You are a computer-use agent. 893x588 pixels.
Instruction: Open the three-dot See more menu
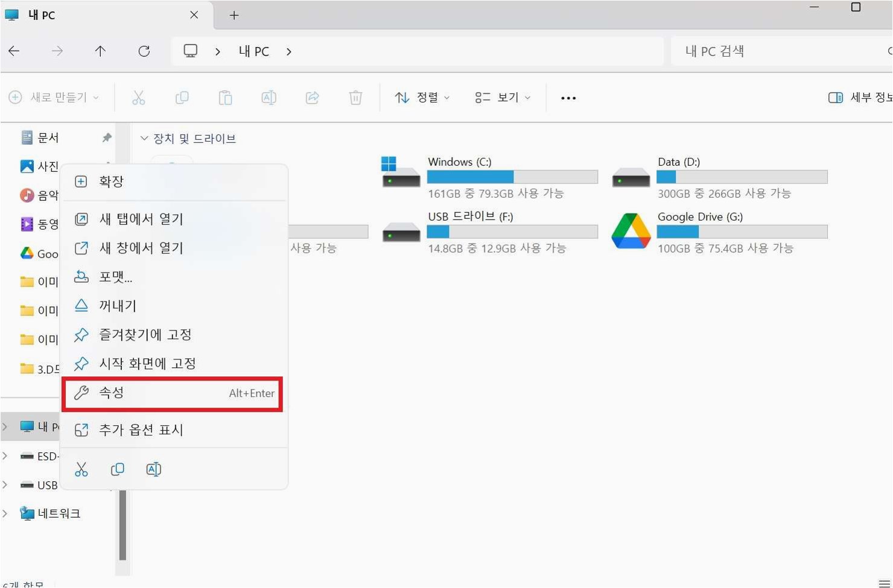point(568,98)
